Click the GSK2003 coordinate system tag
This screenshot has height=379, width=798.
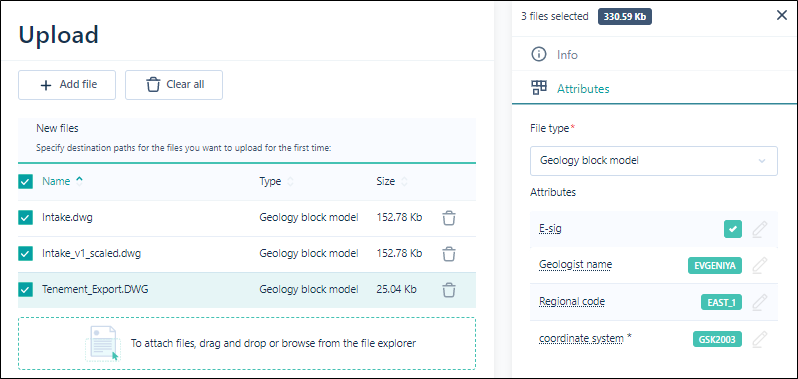pyautogui.click(x=717, y=339)
